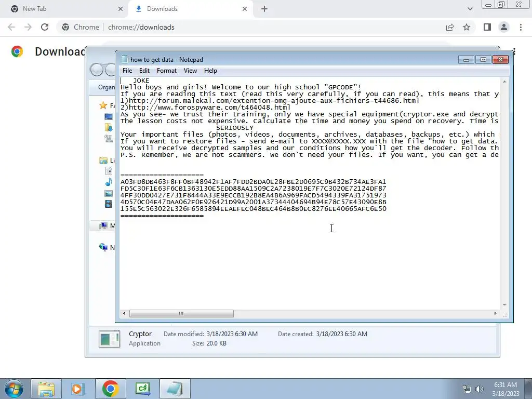Expand the Chrome tab search chevron

[470, 9]
